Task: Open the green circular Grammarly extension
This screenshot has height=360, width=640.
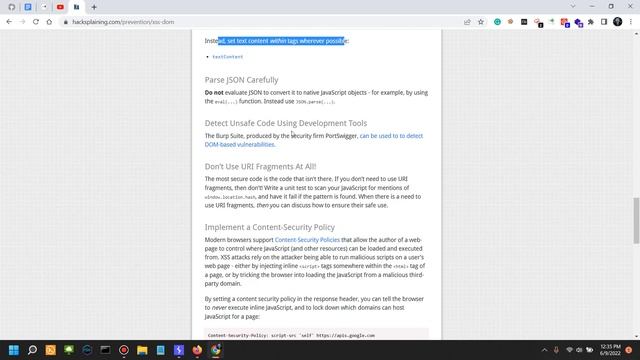Action: pos(497,22)
